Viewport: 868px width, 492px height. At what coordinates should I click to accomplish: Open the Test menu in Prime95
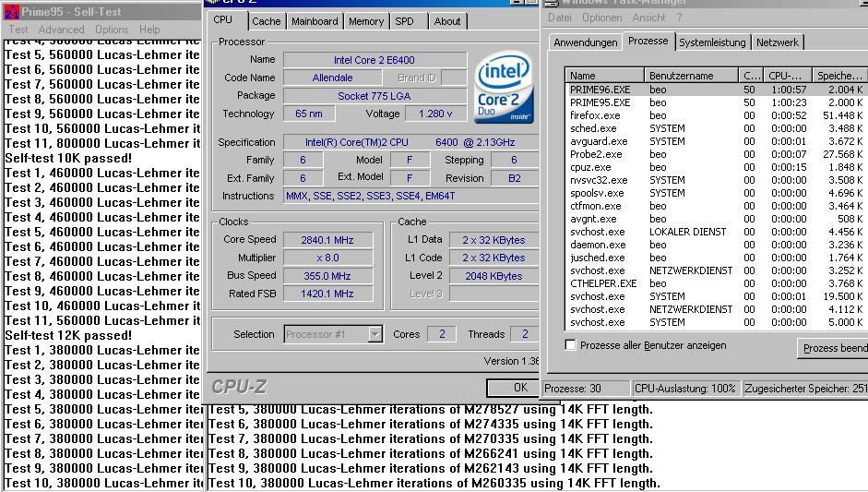tap(18, 30)
